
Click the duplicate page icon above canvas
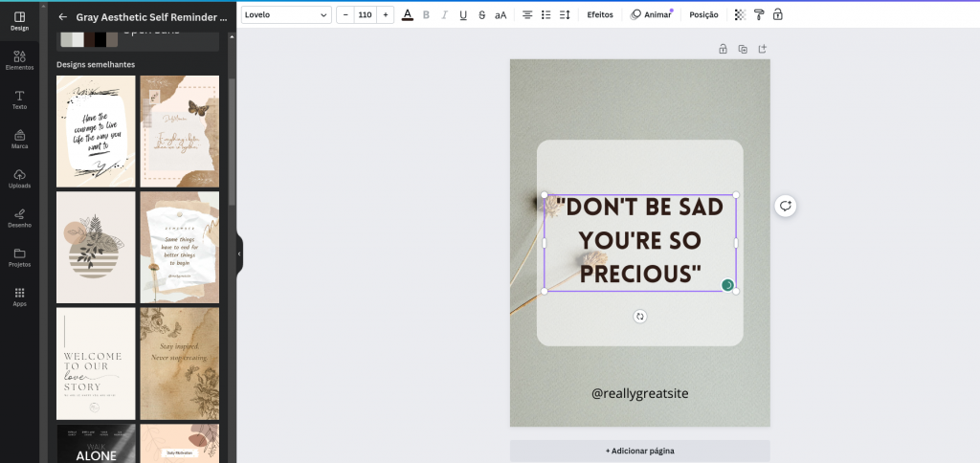(743, 49)
